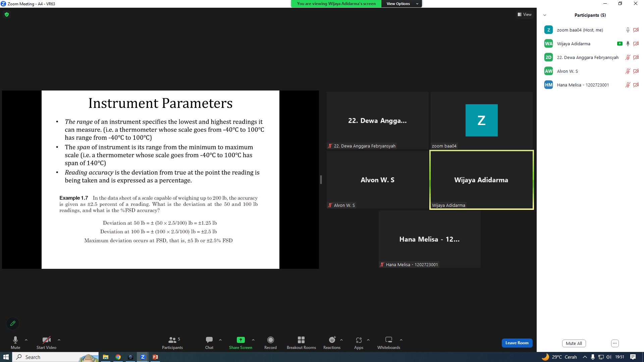
Task: Mute the microphone in the Zoom toolbar
Action: 15,343
